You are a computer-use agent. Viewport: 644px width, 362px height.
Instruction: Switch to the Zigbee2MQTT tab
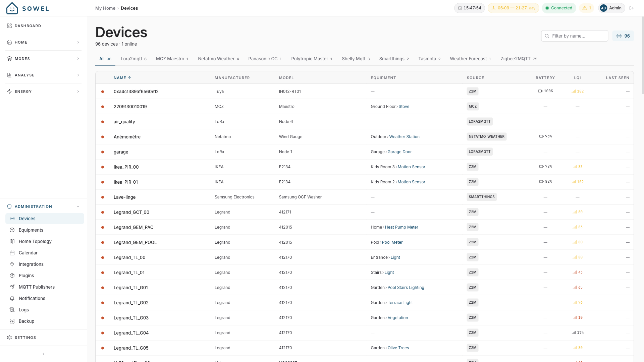[519, 59]
